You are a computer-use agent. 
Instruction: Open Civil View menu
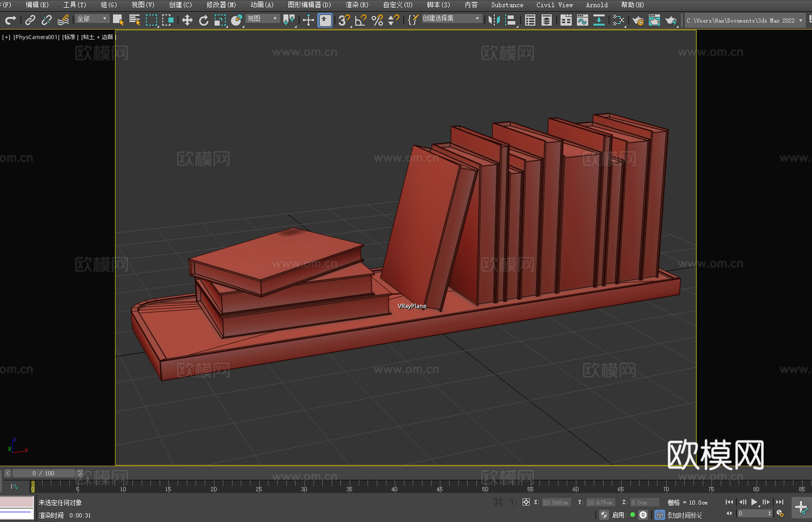click(x=554, y=5)
